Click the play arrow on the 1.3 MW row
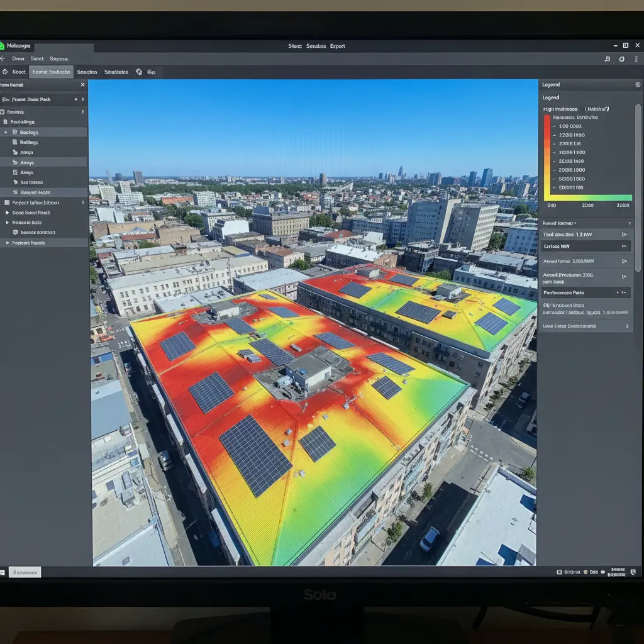The image size is (644, 644). point(624,235)
